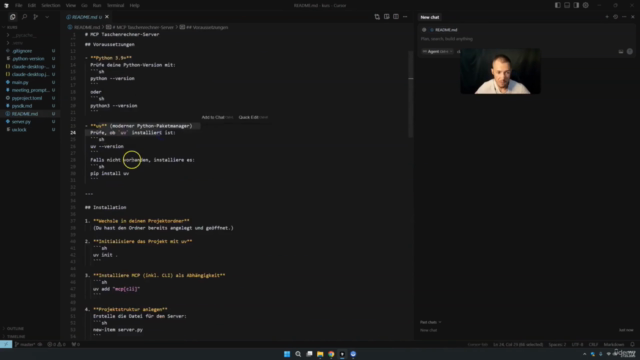Open the Explorer view icon
The height and width of the screenshot is (360, 640).
pos(12,17)
